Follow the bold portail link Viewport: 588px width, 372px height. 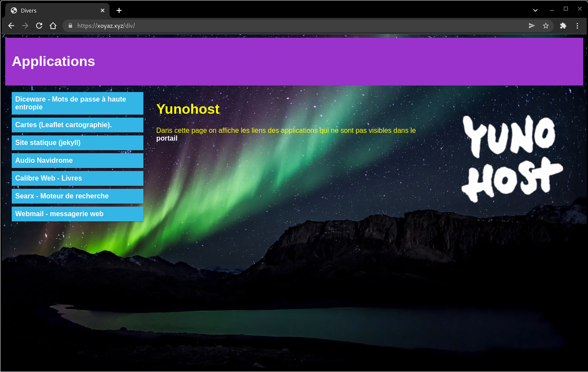pos(167,138)
